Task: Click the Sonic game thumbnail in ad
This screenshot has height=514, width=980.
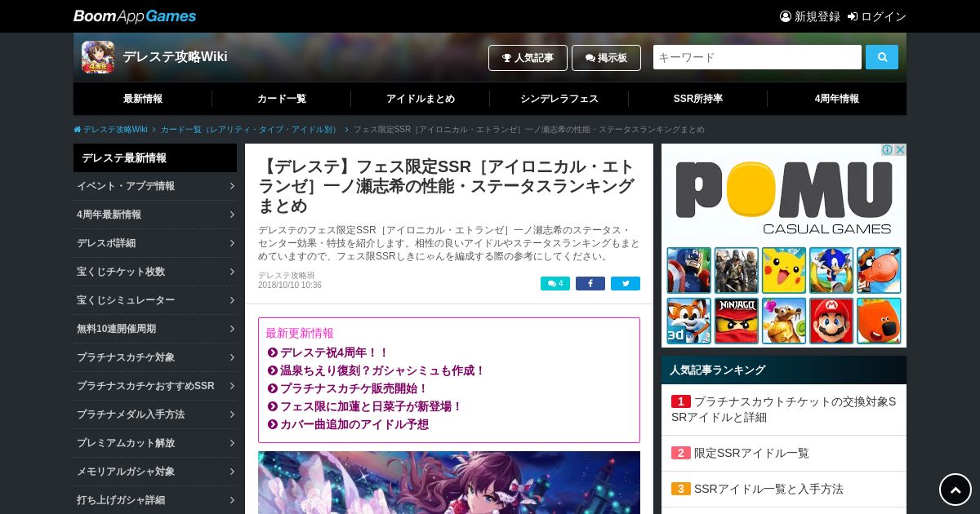Action: (x=831, y=270)
